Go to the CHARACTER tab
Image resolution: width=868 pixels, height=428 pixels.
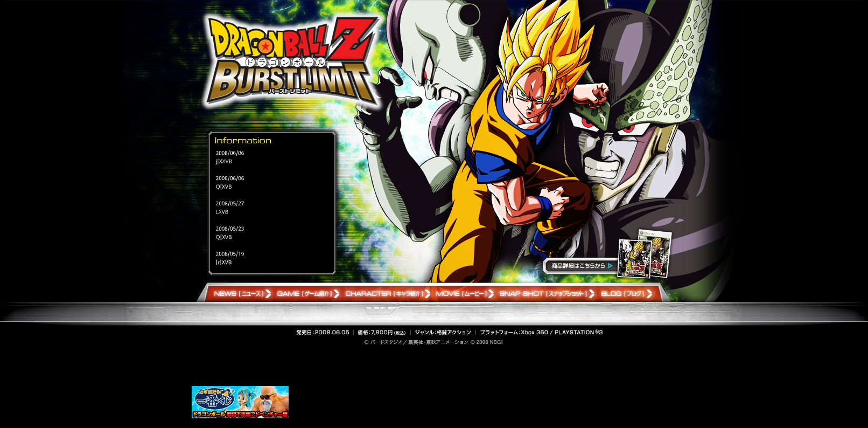(387, 294)
